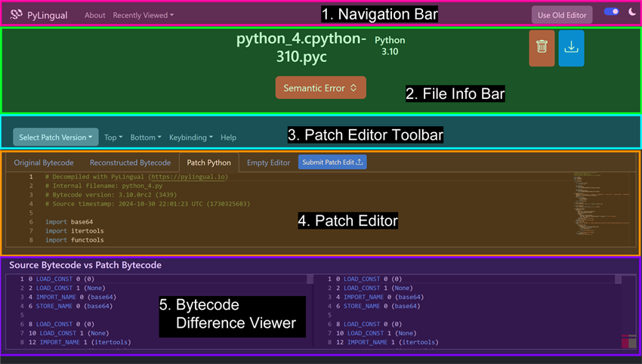Open the Recently Viewed dropdown
Screen dimensions: 642x364
pyautogui.click(x=143, y=15)
